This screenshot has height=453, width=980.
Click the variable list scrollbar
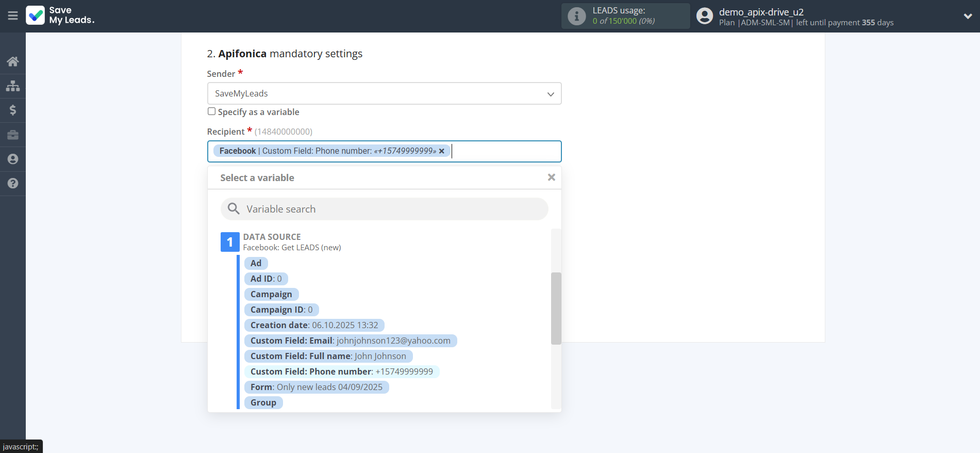click(x=556, y=308)
